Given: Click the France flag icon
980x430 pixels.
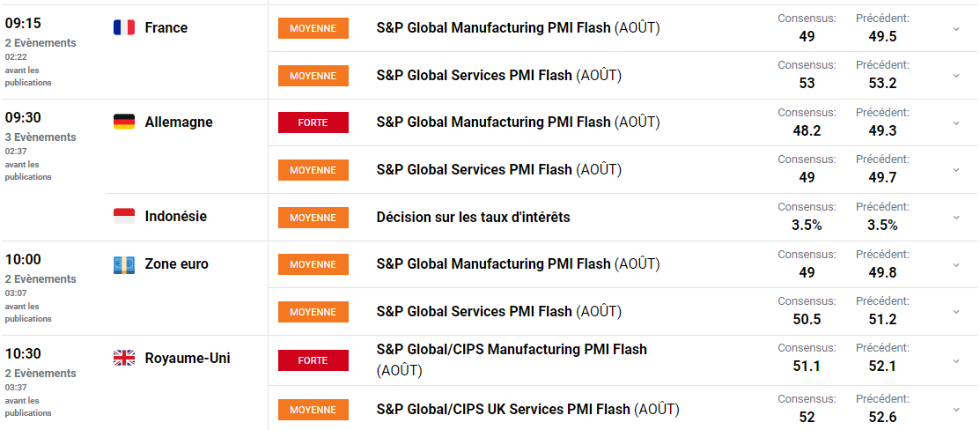Looking at the screenshot, I should click(x=124, y=27).
